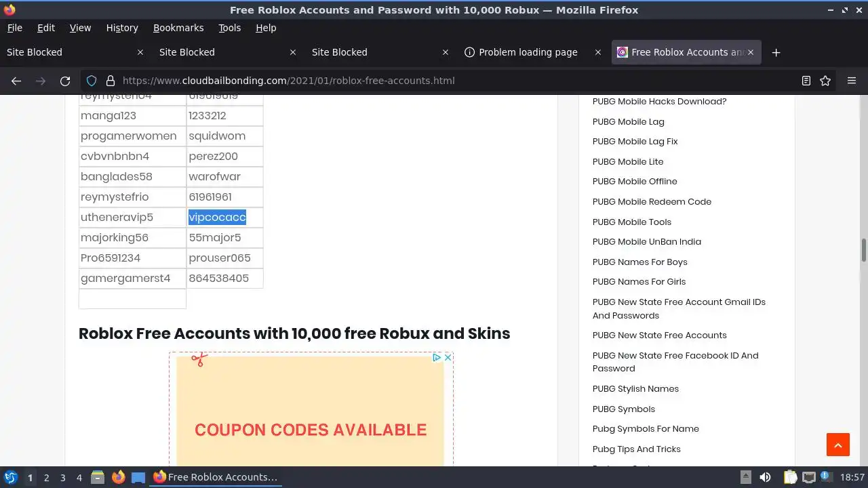
Task: Toggle Reader View in address bar
Action: tap(806, 81)
